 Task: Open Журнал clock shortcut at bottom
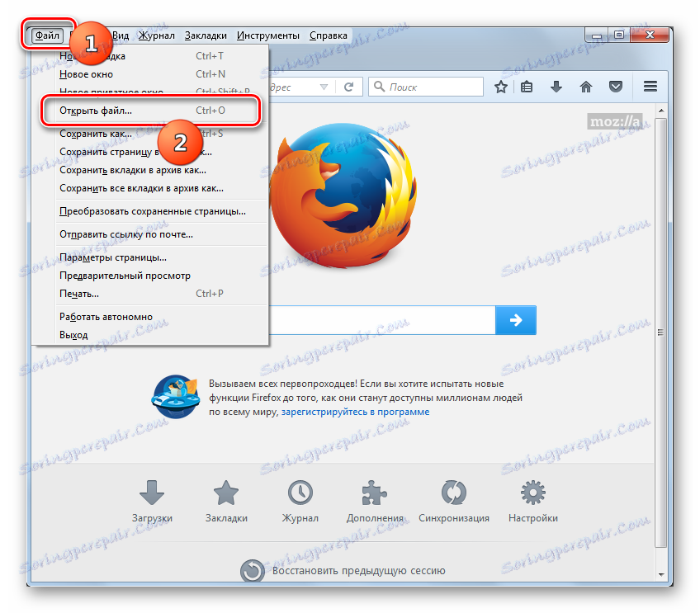(300, 502)
